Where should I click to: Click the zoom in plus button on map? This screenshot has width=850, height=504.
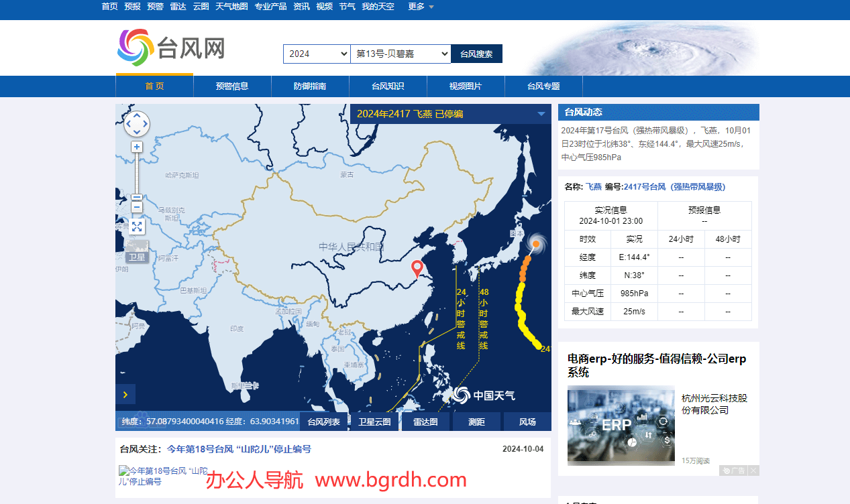pyautogui.click(x=137, y=147)
